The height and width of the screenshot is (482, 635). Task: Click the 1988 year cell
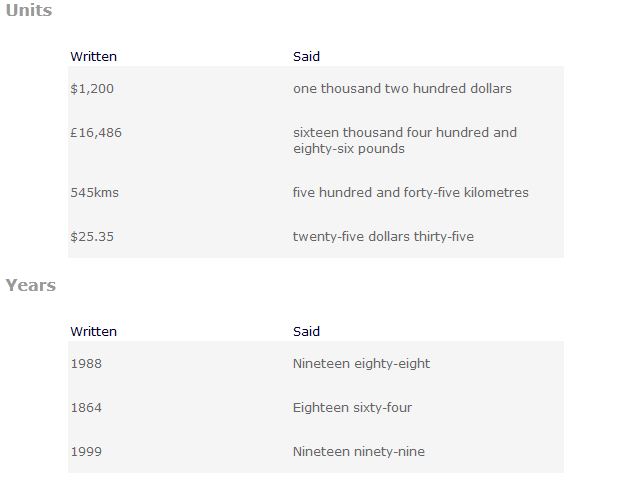point(86,364)
